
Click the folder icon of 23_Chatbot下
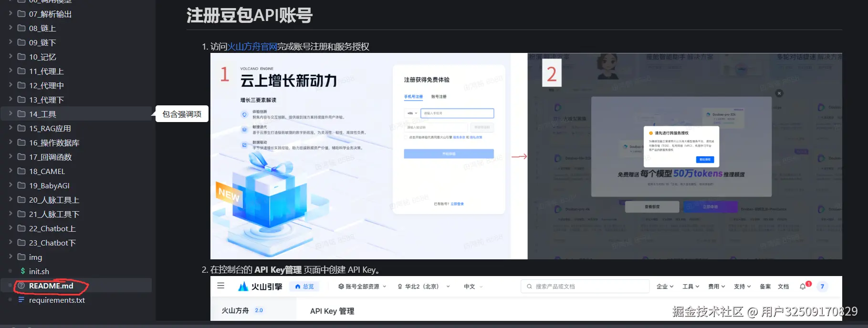(x=21, y=243)
